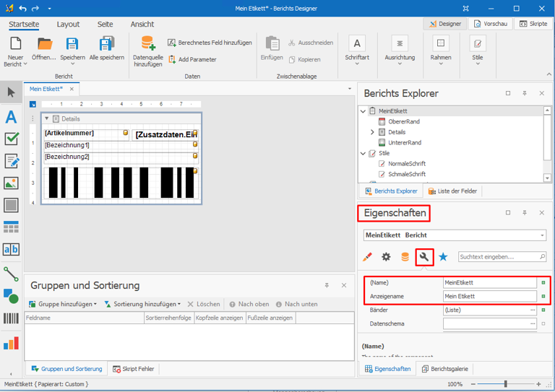
Task: Click the Alle speichern icon
Action: (106, 43)
